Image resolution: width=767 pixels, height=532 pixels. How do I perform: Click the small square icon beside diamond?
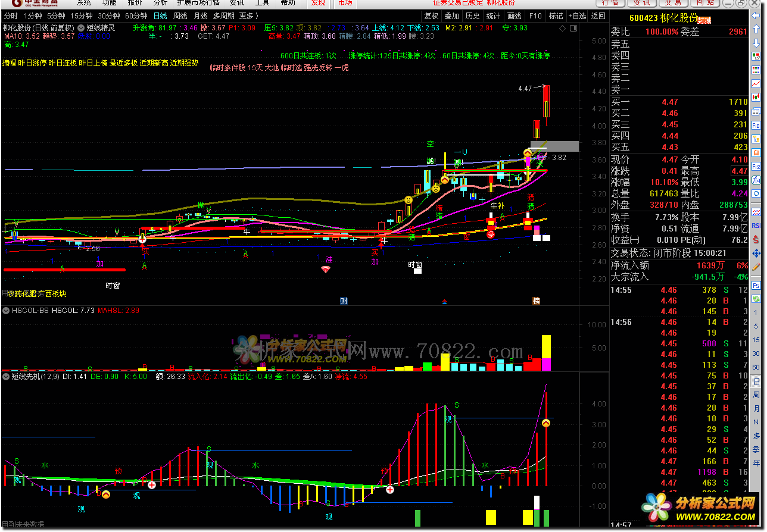(572, 28)
